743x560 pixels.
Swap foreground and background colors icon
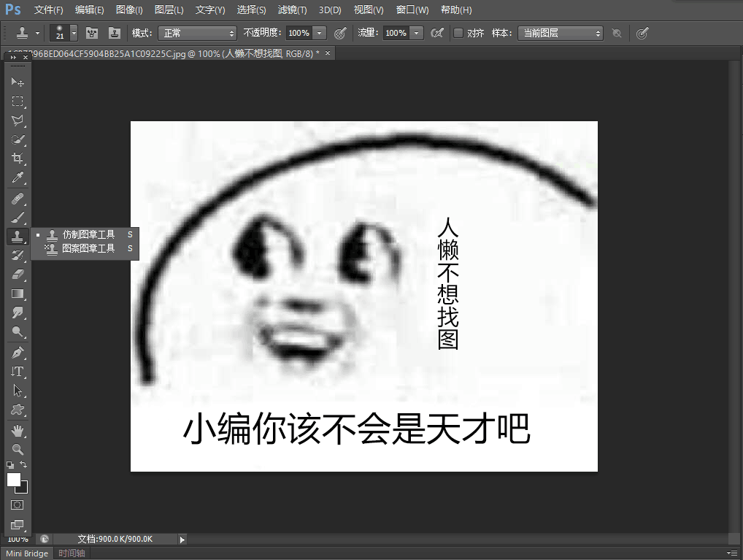pos(24,464)
